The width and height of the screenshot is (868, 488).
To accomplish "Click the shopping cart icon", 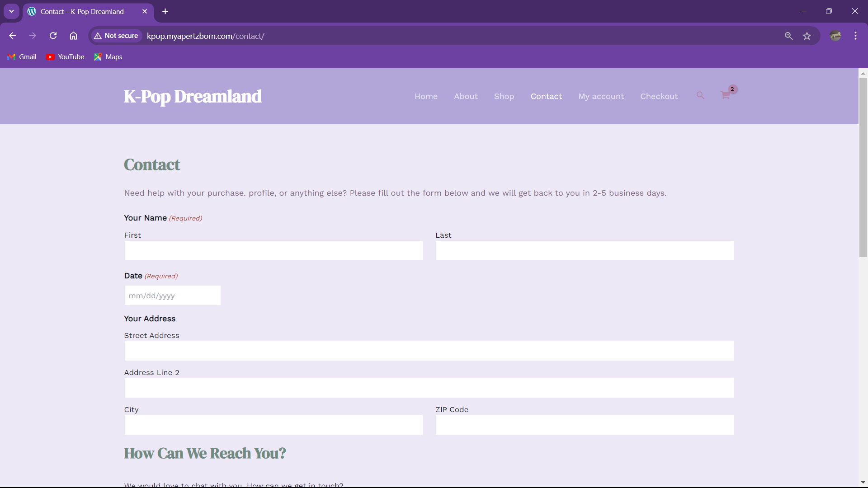I will [x=725, y=96].
